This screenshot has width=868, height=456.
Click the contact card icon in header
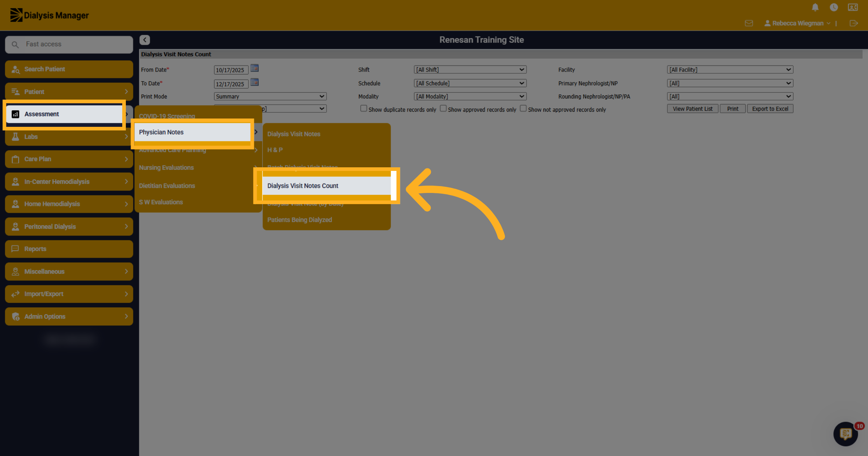[853, 7]
